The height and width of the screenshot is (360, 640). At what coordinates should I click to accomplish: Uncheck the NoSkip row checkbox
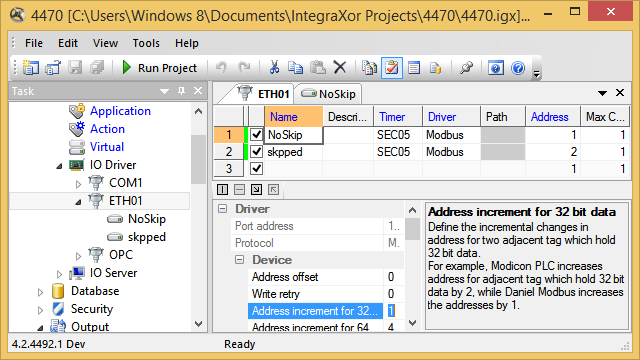pos(256,134)
